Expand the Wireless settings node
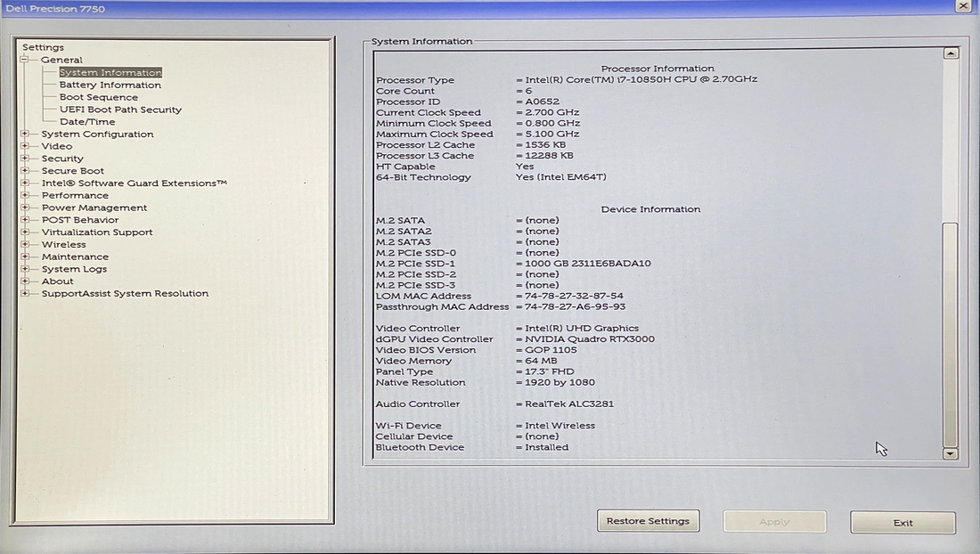Viewport: 980px width, 554px height. click(x=25, y=244)
